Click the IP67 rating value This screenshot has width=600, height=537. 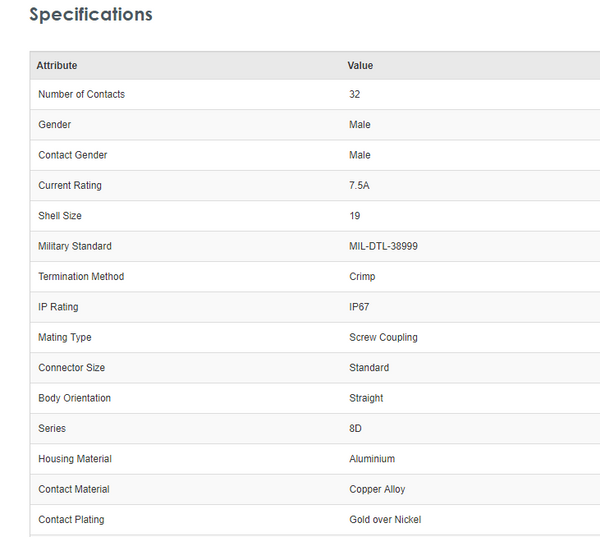(359, 307)
